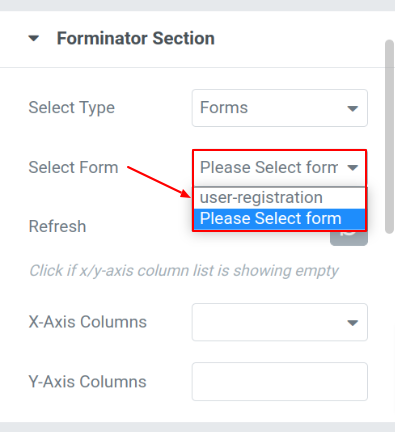Click the caret beside Please Select form
The height and width of the screenshot is (432, 395).
pyautogui.click(x=352, y=167)
